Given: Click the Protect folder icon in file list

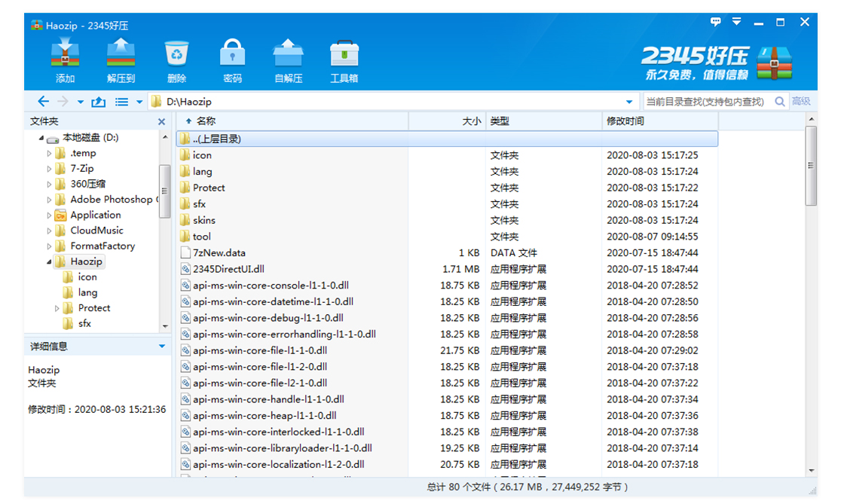Looking at the screenshot, I should click(x=185, y=187).
